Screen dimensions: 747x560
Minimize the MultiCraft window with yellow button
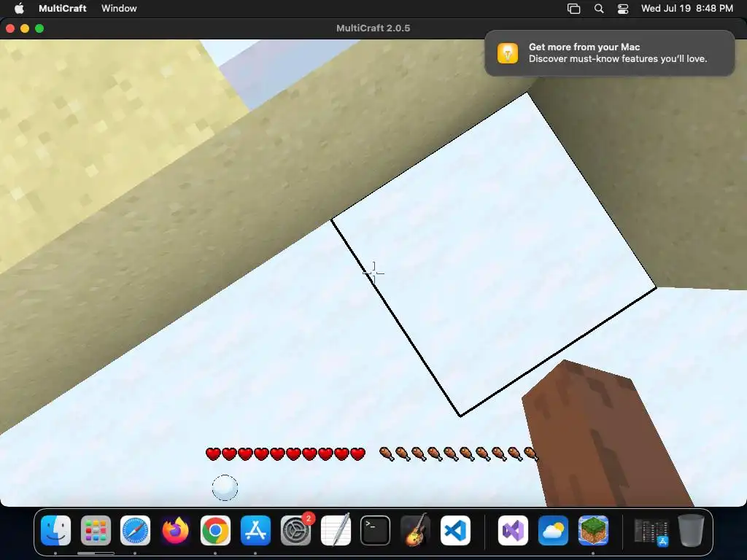25,28
